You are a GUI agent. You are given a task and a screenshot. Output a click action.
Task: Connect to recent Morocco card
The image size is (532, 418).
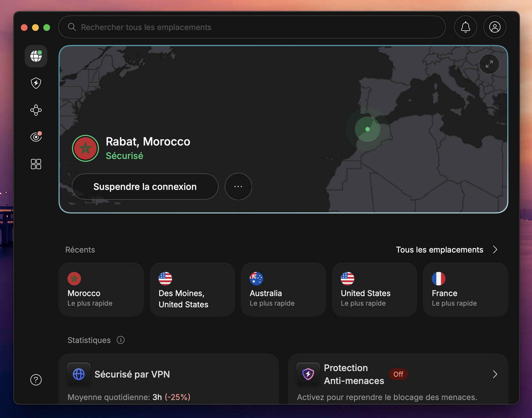click(x=101, y=290)
